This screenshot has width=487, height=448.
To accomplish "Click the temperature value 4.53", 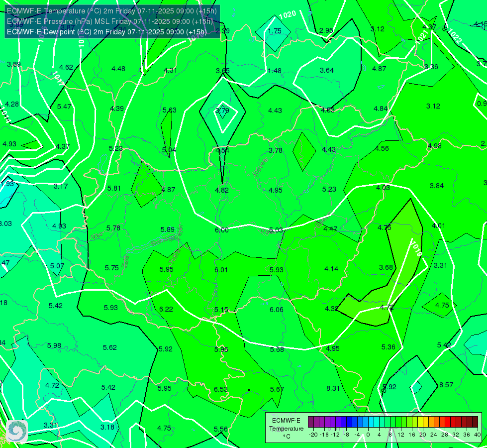I will pos(328,110).
